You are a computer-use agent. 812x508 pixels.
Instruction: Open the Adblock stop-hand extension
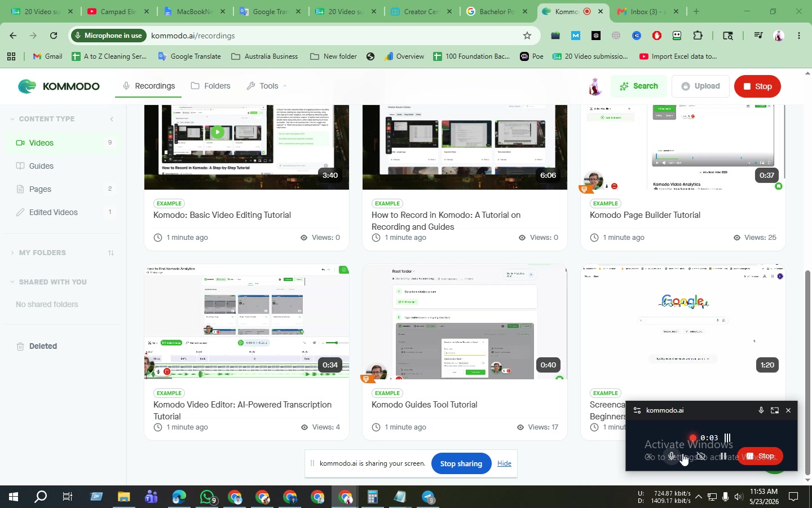pos(657,36)
